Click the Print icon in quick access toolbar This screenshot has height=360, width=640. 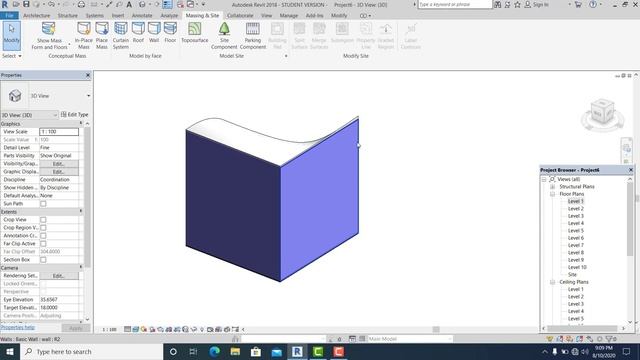[x=81, y=4]
